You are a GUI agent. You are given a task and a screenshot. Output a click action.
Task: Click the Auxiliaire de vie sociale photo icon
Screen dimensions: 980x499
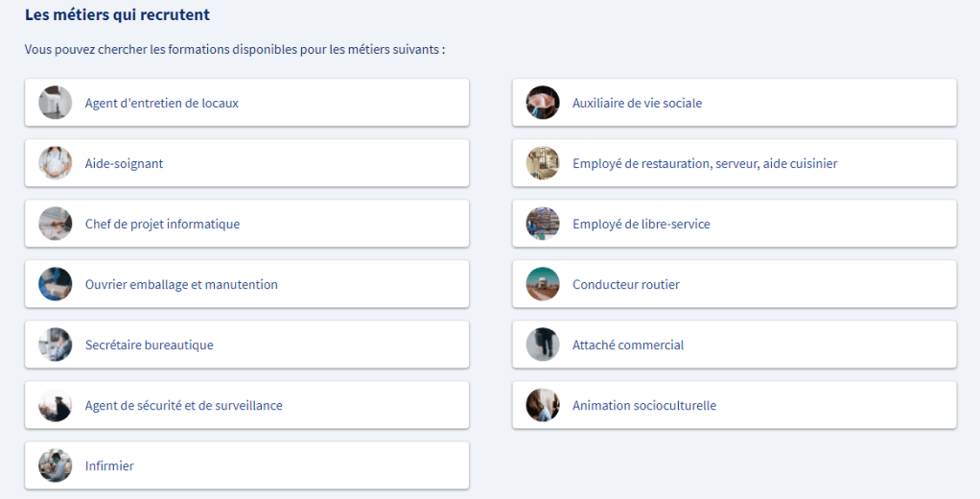pos(543,103)
